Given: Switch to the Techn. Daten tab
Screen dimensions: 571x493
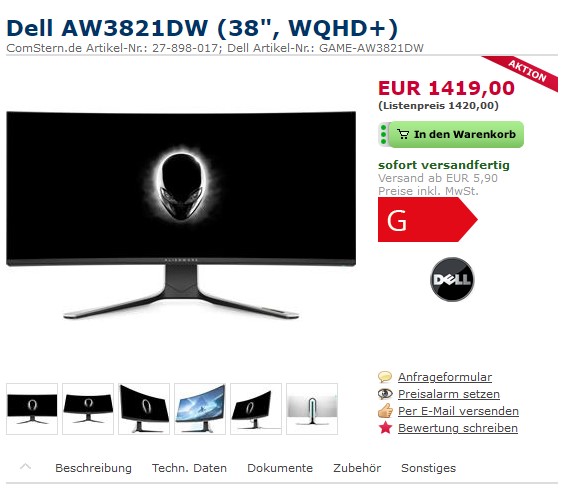Looking at the screenshot, I should pyautogui.click(x=189, y=468).
